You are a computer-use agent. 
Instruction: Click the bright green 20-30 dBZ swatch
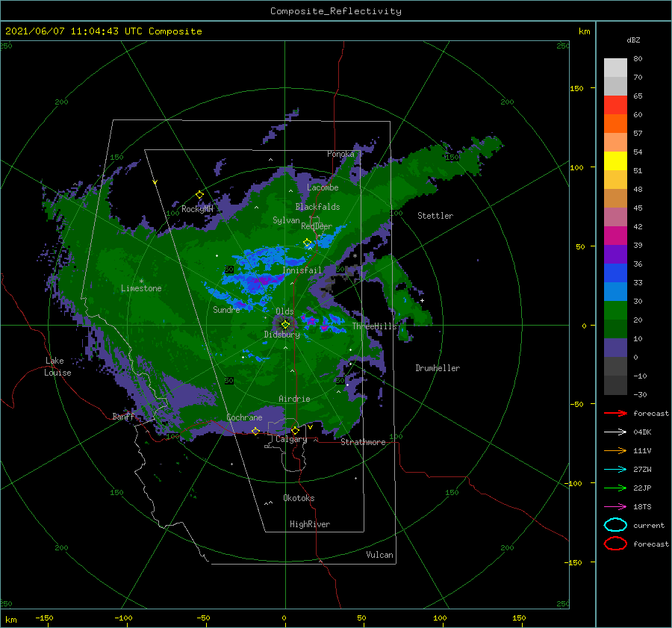(x=615, y=310)
